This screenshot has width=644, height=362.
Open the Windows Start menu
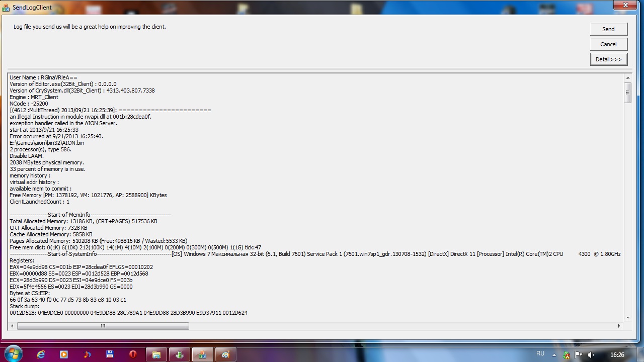[x=13, y=353]
